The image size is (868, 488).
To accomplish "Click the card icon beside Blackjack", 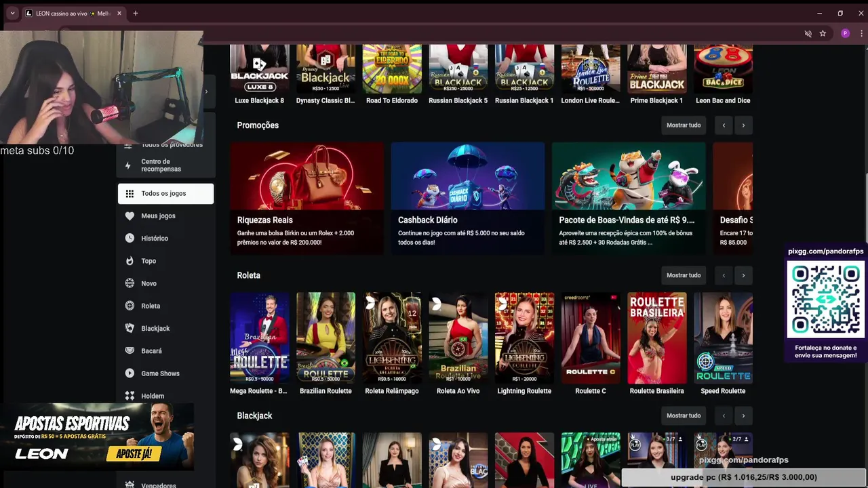I will coord(130,328).
